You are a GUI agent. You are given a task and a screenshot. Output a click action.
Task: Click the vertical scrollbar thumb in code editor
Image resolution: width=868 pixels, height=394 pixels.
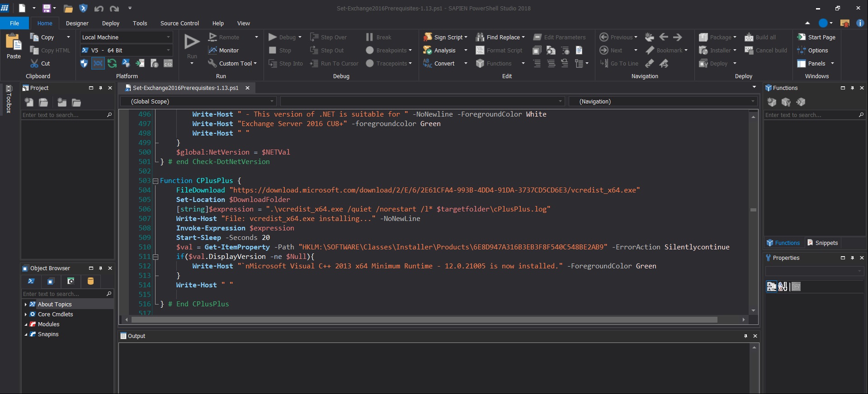(753, 210)
